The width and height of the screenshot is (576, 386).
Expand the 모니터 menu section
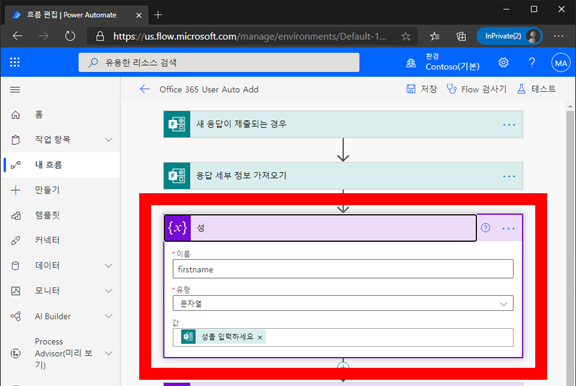tap(108, 291)
